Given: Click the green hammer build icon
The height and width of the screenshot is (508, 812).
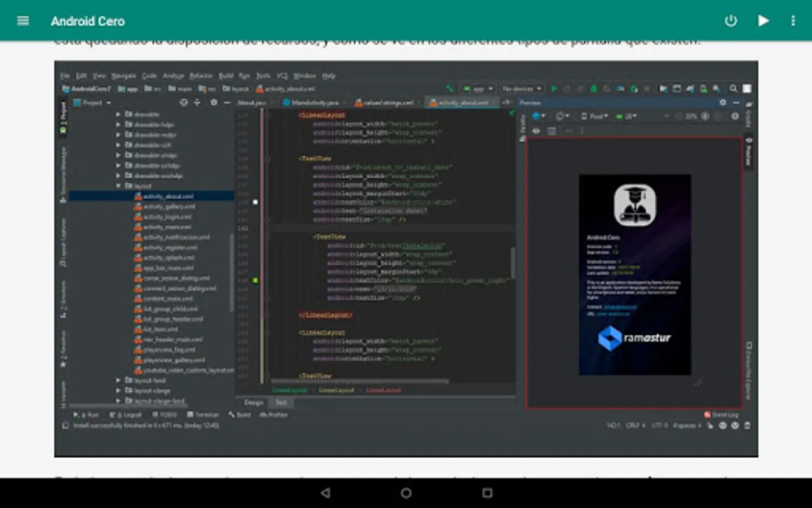Looking at the screenshot, I should [x=449, y=89].
